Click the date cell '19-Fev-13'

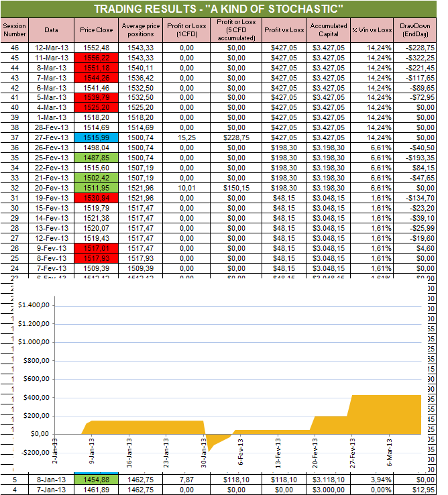pos(52,199)
